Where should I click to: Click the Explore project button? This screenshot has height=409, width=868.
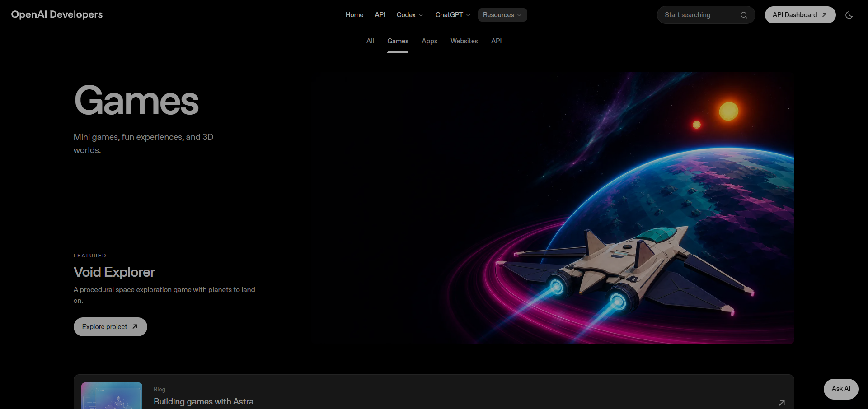tap(110, 327)
